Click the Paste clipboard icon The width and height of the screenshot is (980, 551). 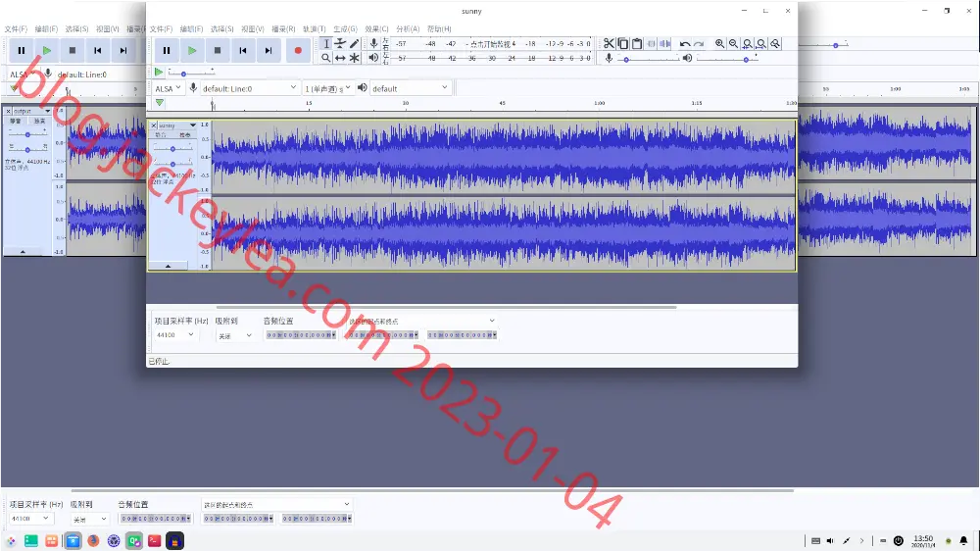(x=637, y=43)
